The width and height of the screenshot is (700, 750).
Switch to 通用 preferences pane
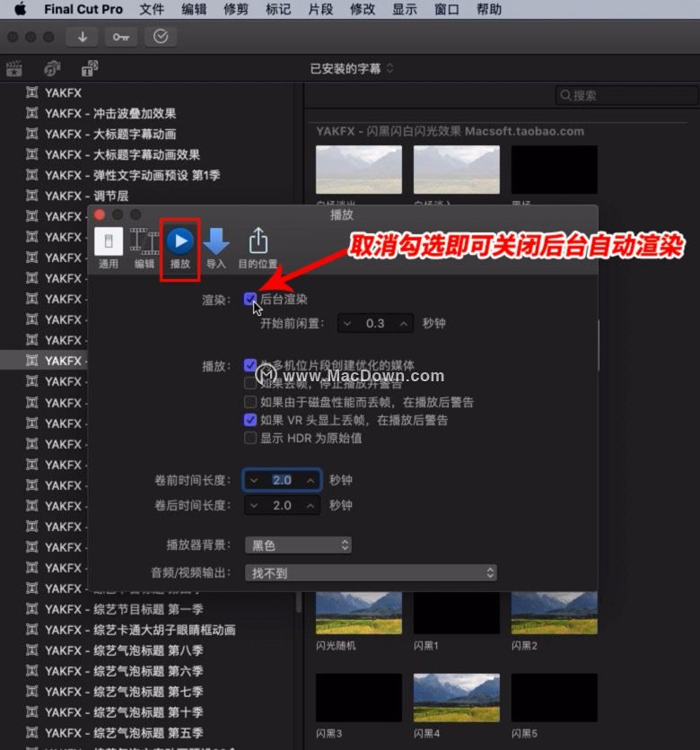point(109,248)
